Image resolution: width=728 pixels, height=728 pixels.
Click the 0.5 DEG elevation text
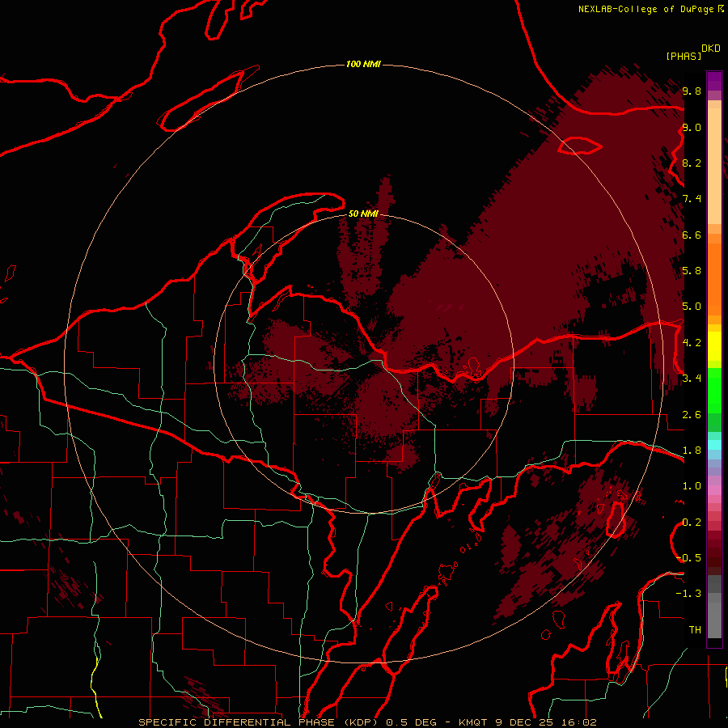pyautogui.click(x=412, y=722)
